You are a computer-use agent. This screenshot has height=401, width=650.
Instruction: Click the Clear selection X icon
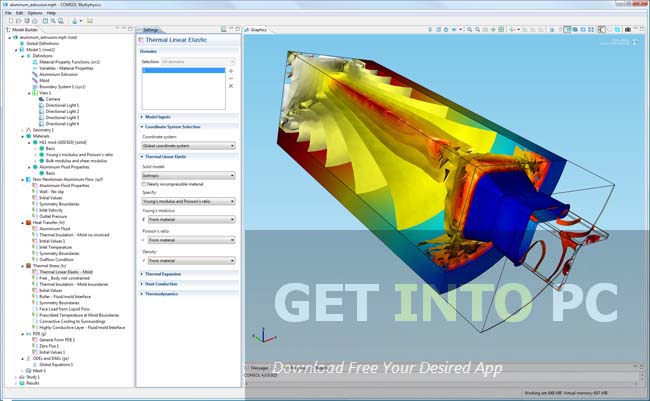coord(231,86)
